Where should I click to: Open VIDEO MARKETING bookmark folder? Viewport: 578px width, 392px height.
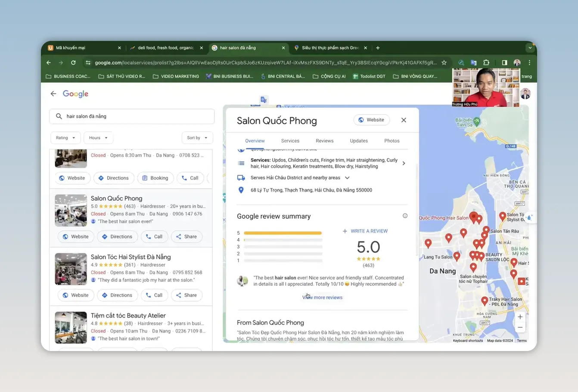[x=176, y=76]
